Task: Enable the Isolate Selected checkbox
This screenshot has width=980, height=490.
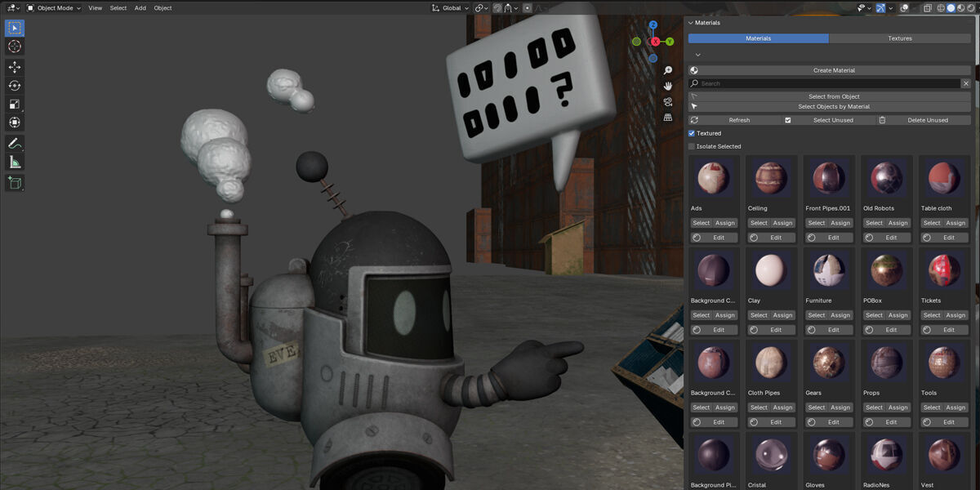Action: click(692, 146)
